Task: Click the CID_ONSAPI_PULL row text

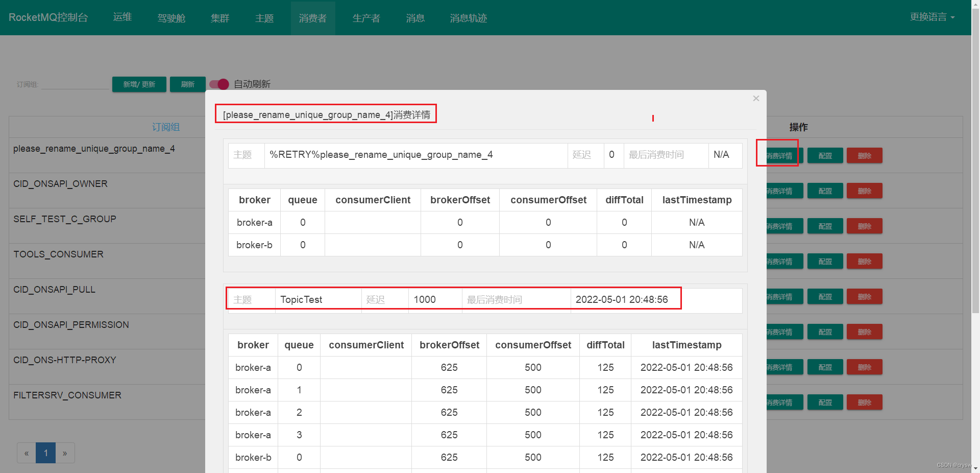Action: pos(54,290)
